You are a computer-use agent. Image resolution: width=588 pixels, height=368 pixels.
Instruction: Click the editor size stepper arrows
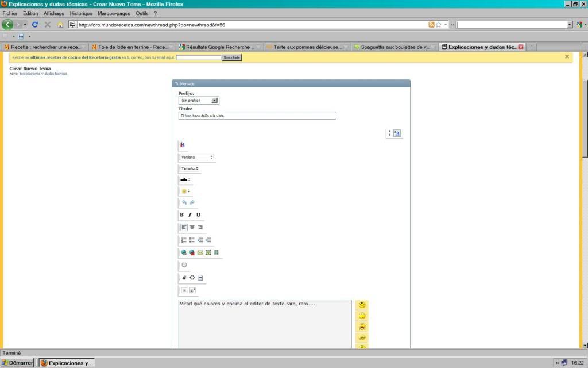(x=389, y=133)
